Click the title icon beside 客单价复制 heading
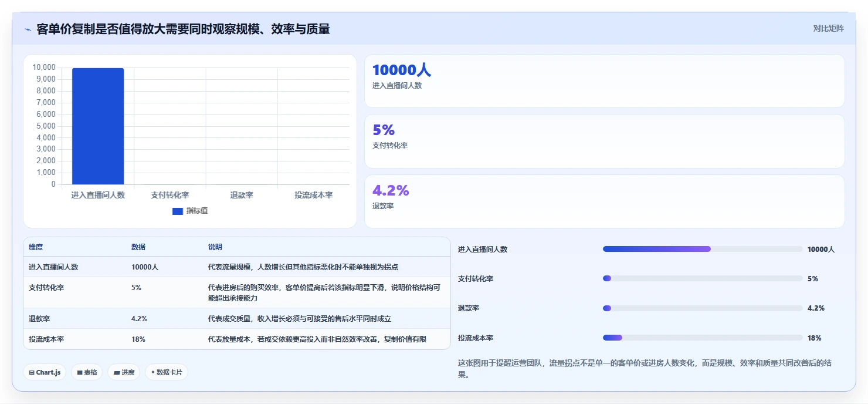 [28, 29]
